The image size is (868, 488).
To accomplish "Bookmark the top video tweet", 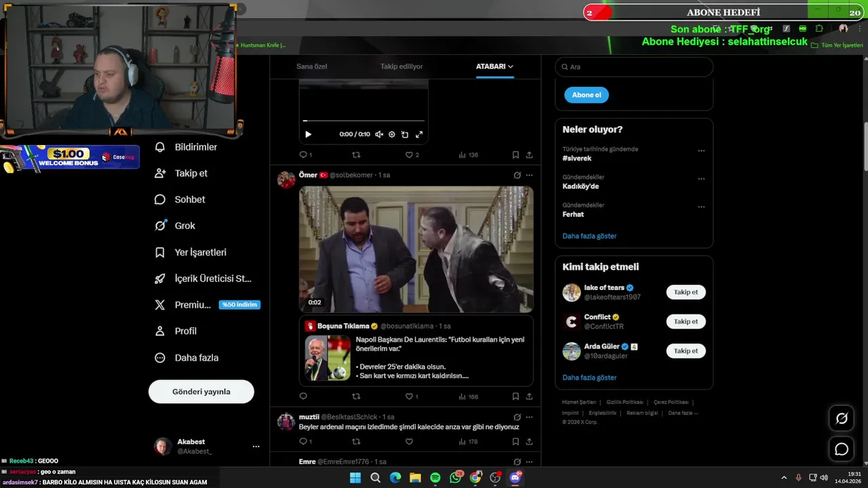I will [x=515, y=155].
